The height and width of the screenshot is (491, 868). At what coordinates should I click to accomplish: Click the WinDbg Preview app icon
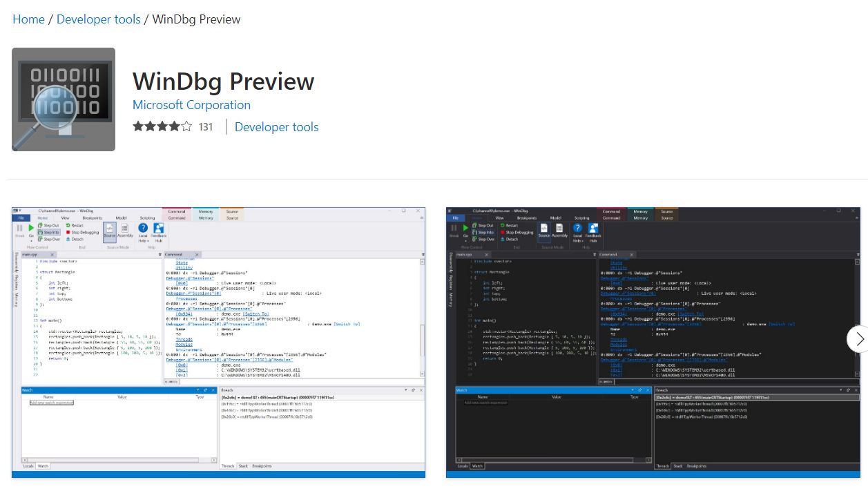point(64,99)
